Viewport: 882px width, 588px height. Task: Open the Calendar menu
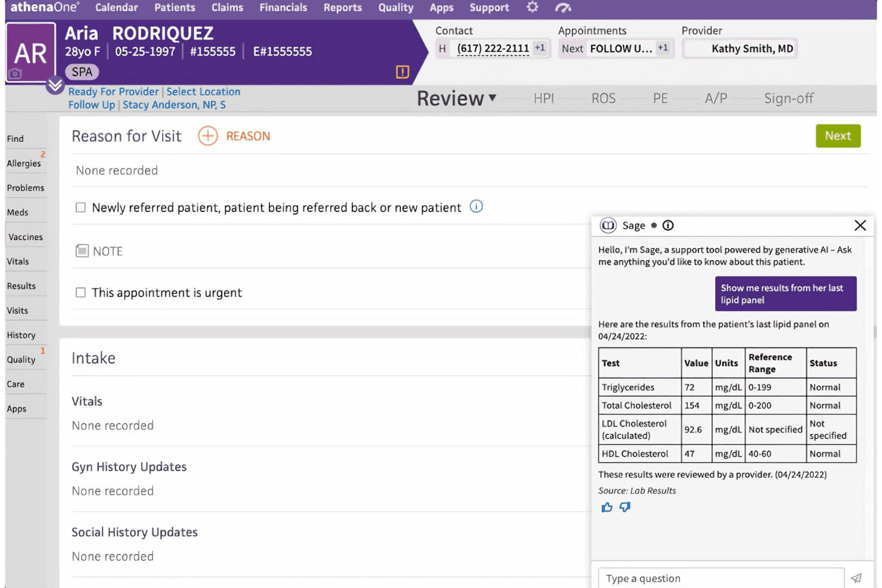click(116, 8)
